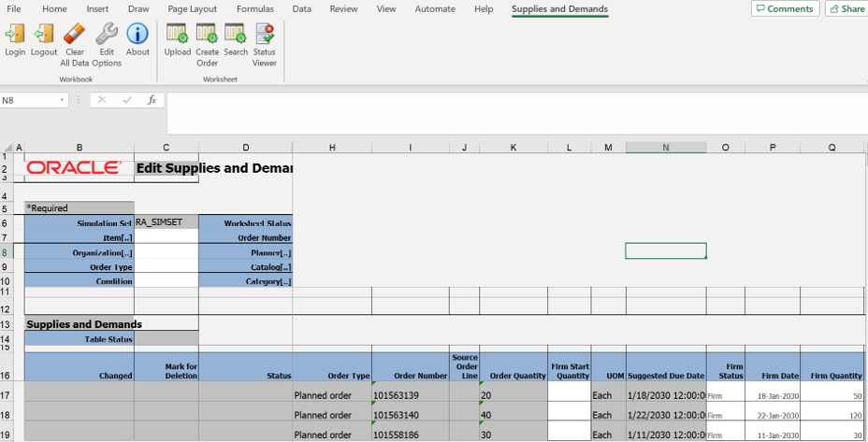Open the Automate tab
The width and height of the screenshot is (868, 442).
pyautogui.click(x=435, y=8)
